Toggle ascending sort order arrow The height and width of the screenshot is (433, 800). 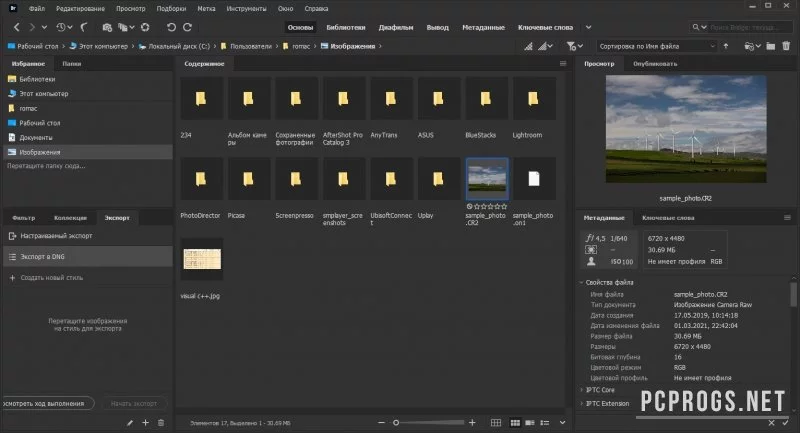coord(726,46)
